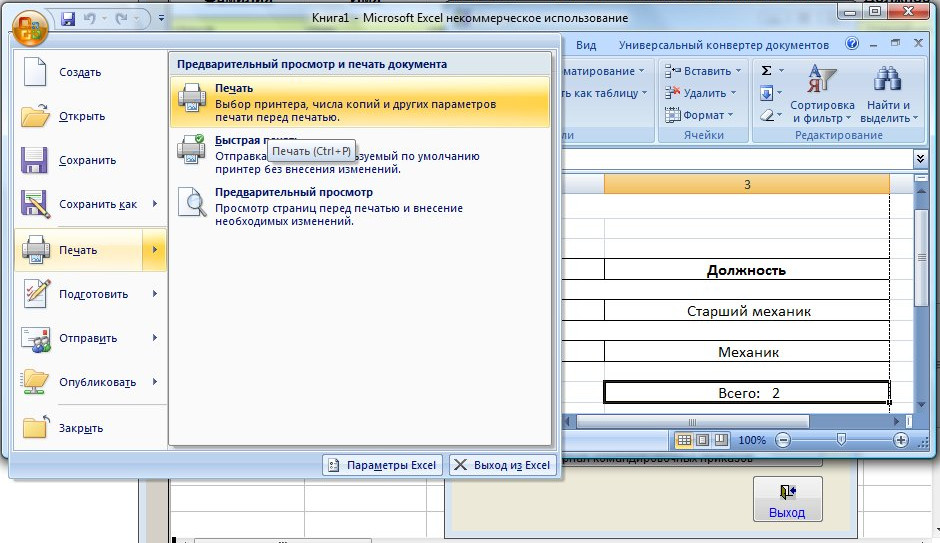Select the cell containing 'Старший механик'

click(747, 311)
